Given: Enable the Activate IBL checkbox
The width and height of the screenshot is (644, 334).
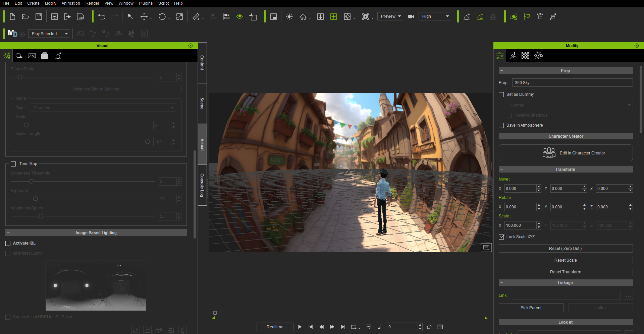Looking at the screenshot, I should click(8, 243).
